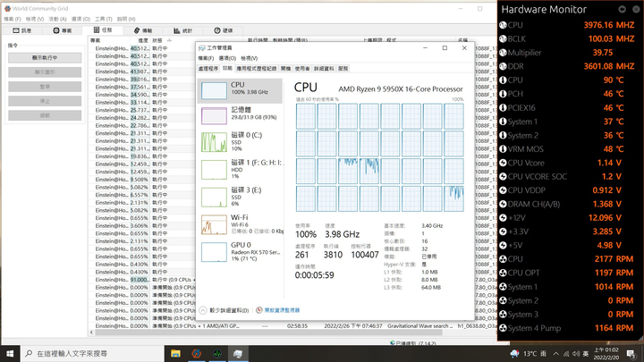The width and height of the screenshot is (644, 362).
Task: Select the task row showing 91.000 progress
Action: pos(142,280)
